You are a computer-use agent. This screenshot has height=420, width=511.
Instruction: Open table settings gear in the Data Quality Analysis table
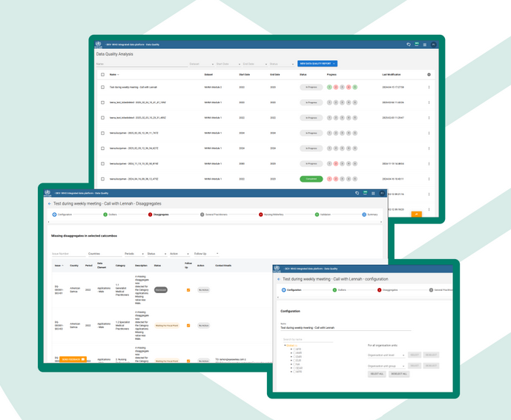coord(429,75)
